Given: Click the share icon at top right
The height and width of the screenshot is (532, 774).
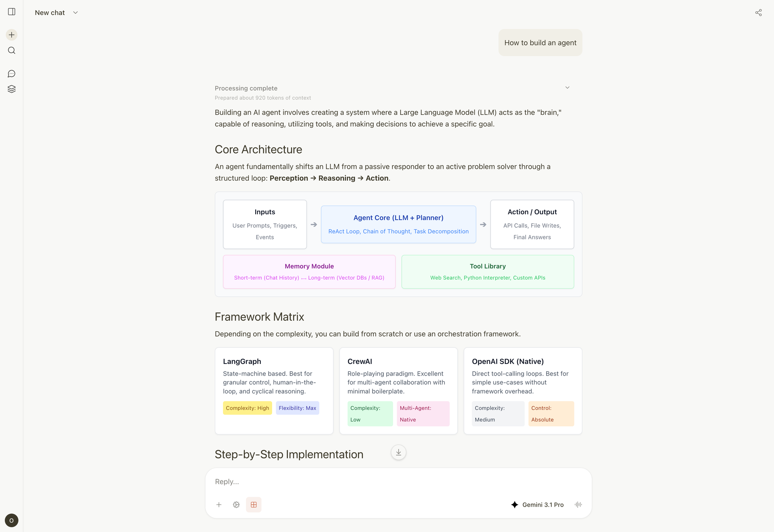Looking at the screenshot, I should tap(758, 12).
